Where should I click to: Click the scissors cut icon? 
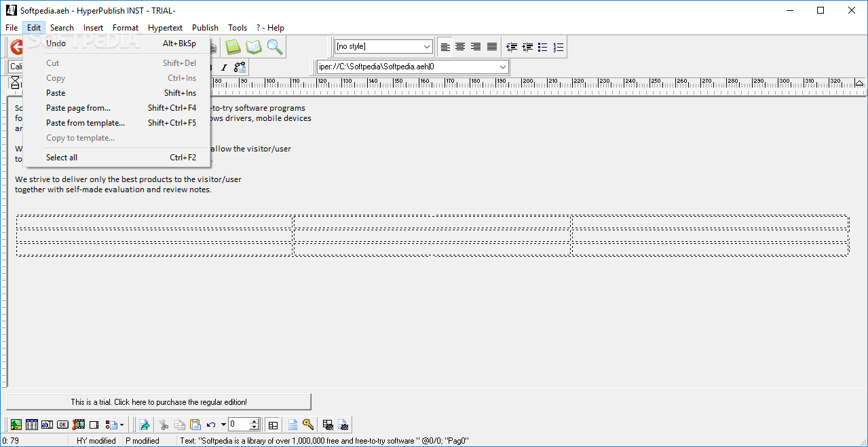164,425
